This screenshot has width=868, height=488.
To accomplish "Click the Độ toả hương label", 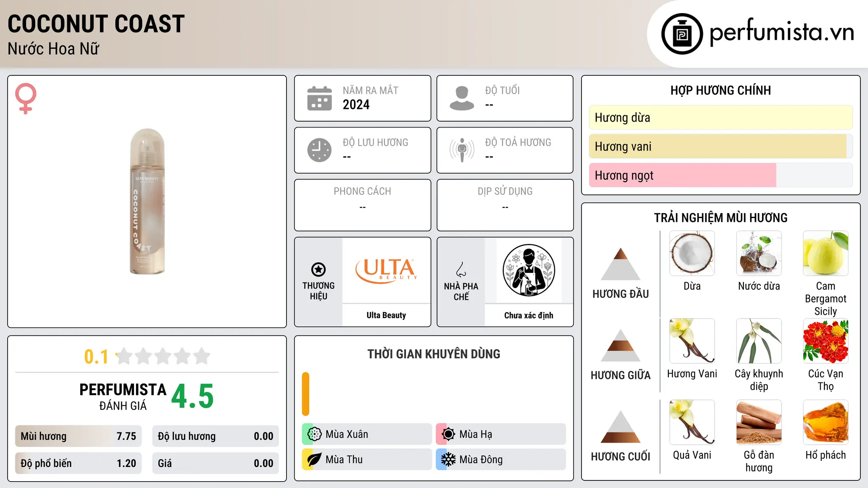I will point(518,142).
